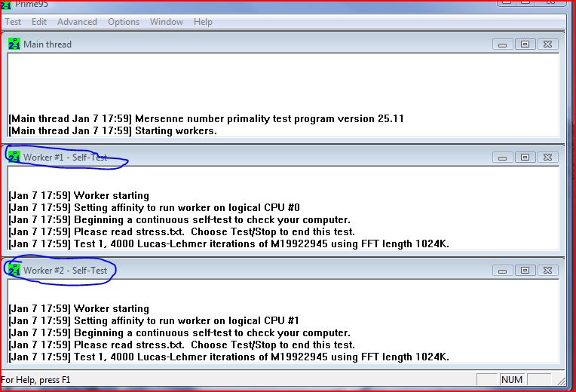Click the NUM indicator in status bar
The height and width of the screenshot is (392, 576).
point(512,379)
